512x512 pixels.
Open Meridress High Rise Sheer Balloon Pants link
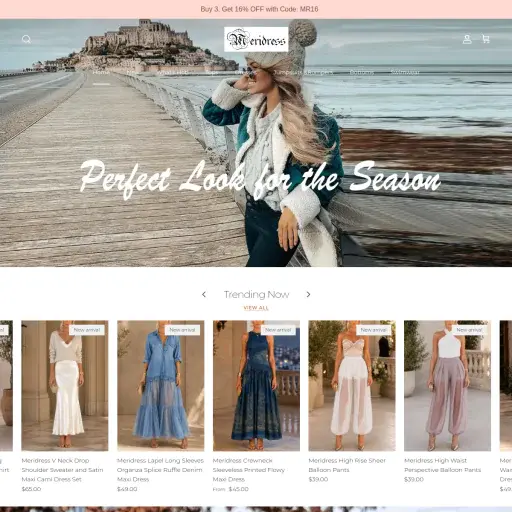click(347, 465)
